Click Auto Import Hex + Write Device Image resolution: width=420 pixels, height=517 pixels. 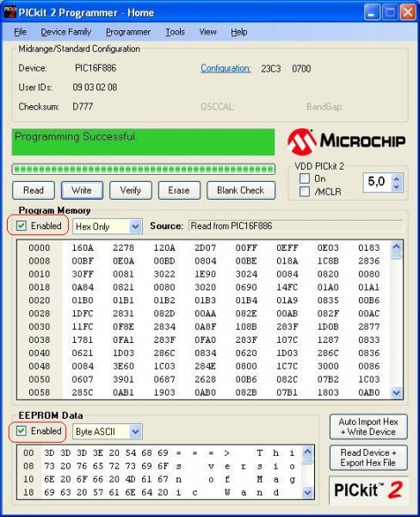coord(368,427)
